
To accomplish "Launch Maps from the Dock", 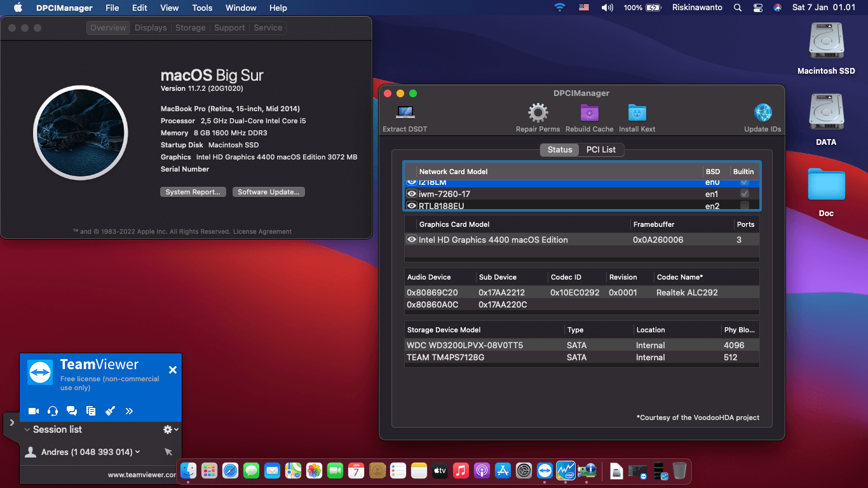I will coord(293,471).
